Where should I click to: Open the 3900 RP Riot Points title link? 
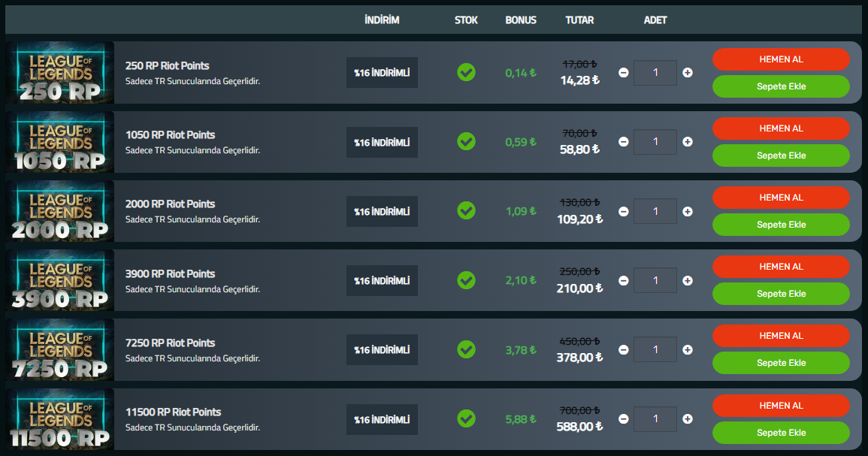(x=170, y=273)
